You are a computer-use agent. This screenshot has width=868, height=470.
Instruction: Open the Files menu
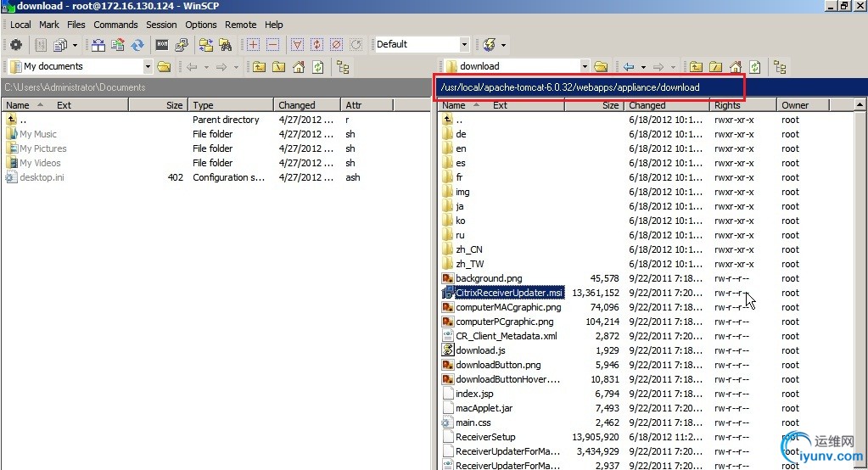point(76,25)
